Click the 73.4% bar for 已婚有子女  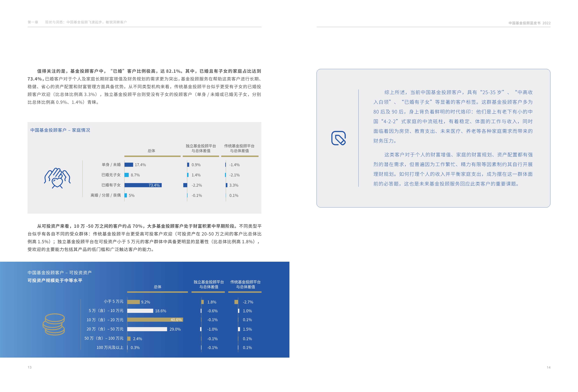[x=143, y=185]
